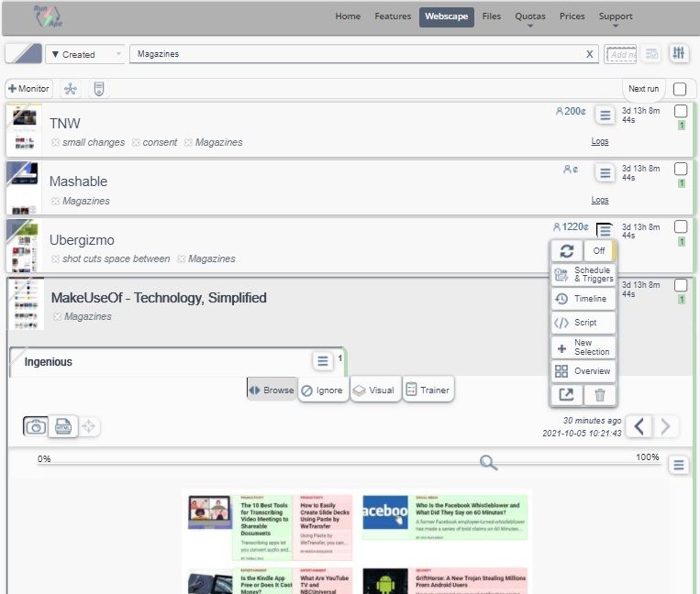Check the Mashable row checkbox

681,169
